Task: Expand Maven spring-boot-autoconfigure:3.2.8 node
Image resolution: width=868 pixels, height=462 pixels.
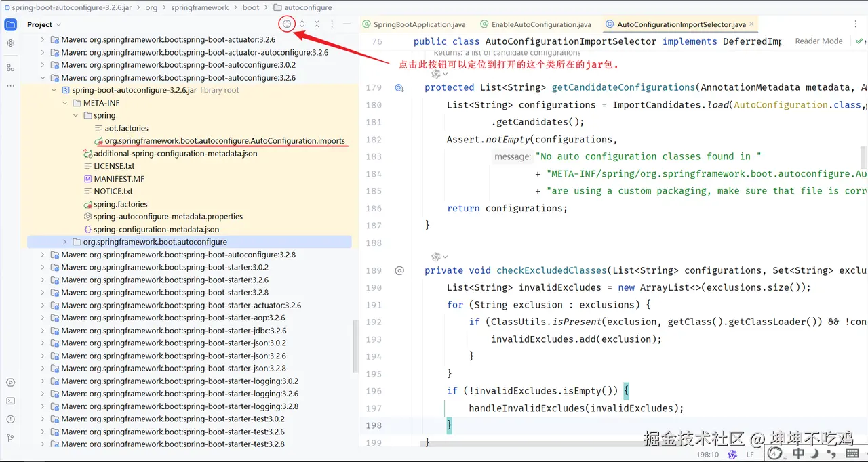Action: (43, 255)
